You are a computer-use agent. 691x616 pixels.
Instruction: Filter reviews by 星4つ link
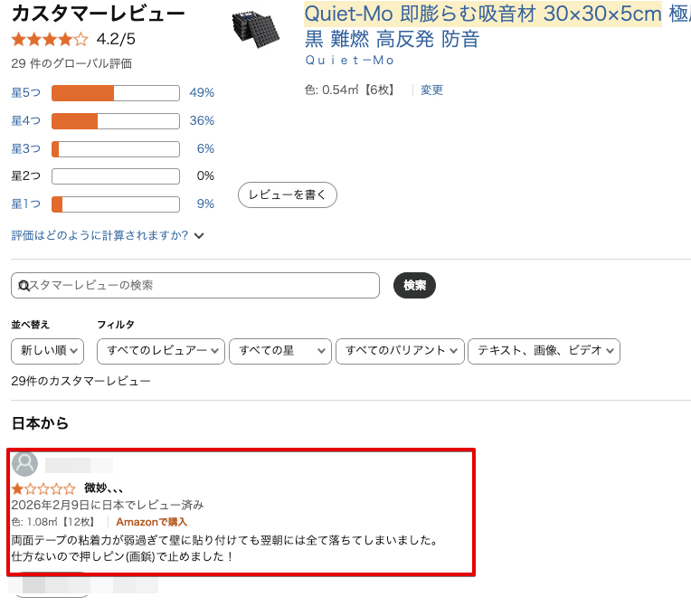pos(26,120)
